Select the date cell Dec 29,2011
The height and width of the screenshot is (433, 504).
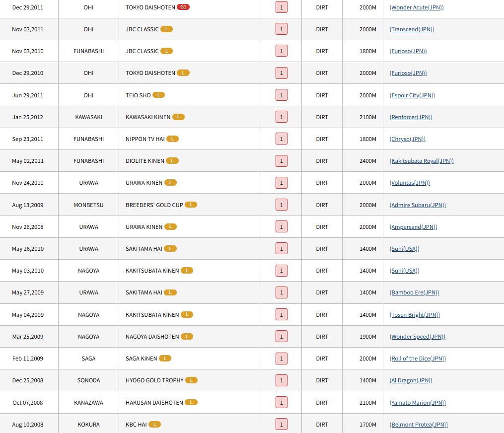(28, 7)
